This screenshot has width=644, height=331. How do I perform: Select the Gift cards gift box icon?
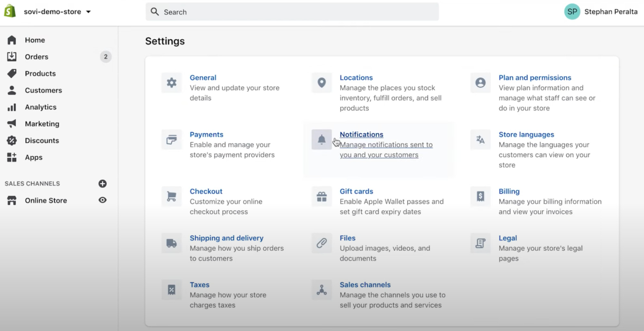tap(321, 196)
